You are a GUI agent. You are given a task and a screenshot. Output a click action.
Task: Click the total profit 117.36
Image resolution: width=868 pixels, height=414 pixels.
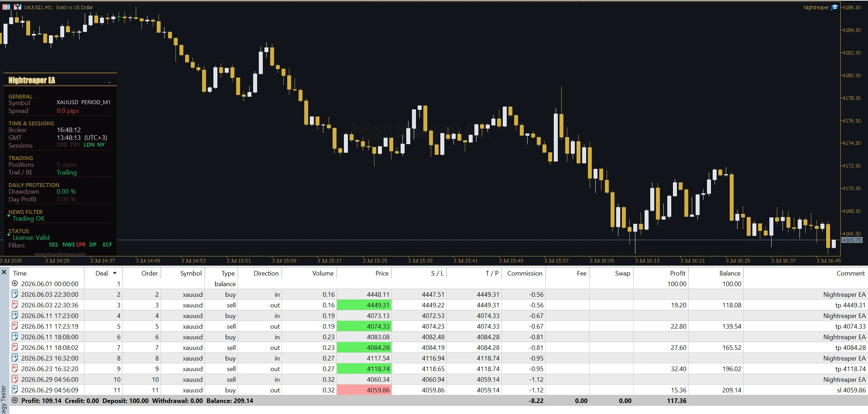click(677, 401)
